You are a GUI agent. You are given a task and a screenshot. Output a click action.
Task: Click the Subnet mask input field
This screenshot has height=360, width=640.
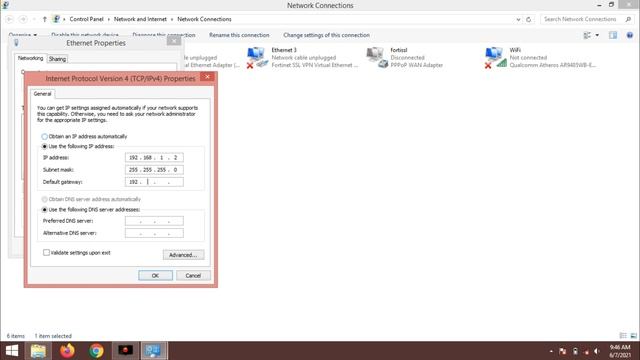[x=154, y=170]
